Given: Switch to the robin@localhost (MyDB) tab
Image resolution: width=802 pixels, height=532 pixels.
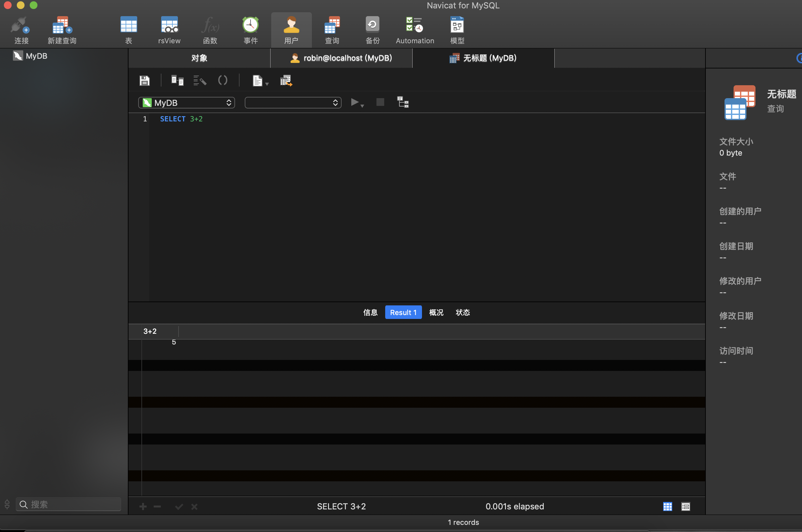Looking at the screenshot, I should pos(341,58).
